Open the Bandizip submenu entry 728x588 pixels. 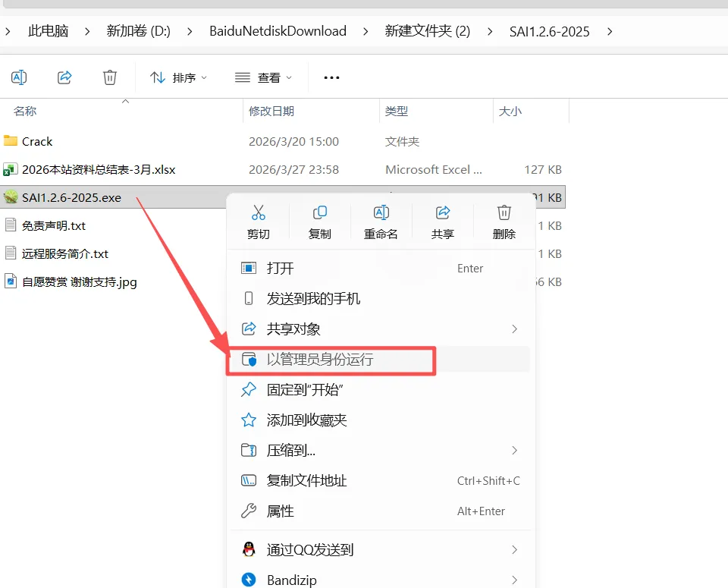coord(380,580)
